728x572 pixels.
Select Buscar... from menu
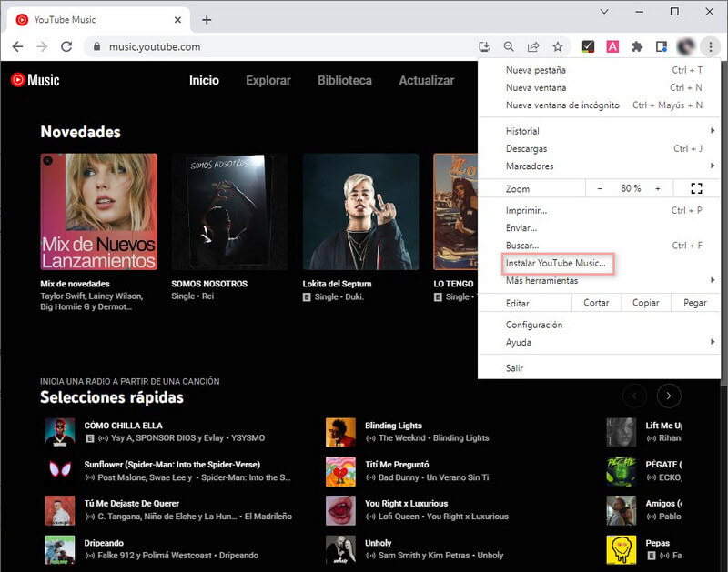(x=599, y=246)
